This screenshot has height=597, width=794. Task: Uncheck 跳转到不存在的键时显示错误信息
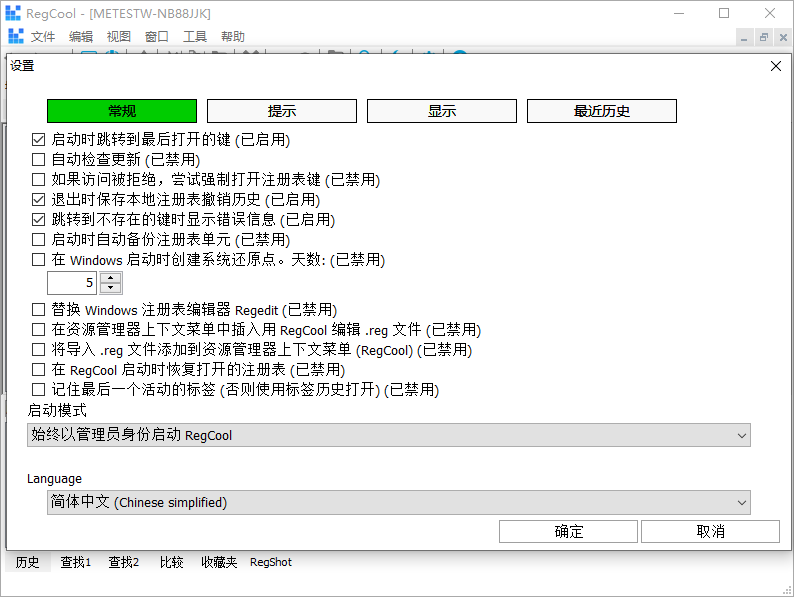[38, 219]
